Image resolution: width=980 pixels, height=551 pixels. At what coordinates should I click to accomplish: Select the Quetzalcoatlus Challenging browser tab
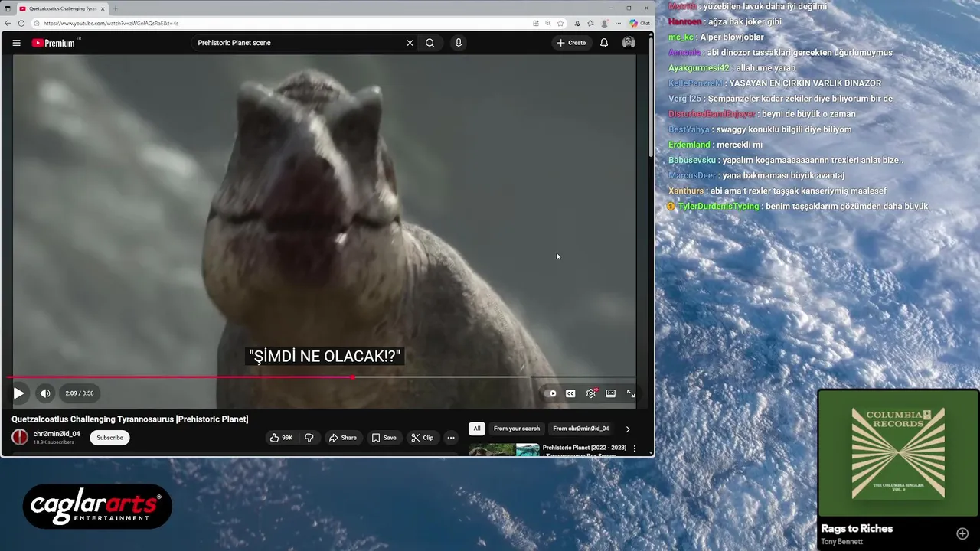(62, 8)
